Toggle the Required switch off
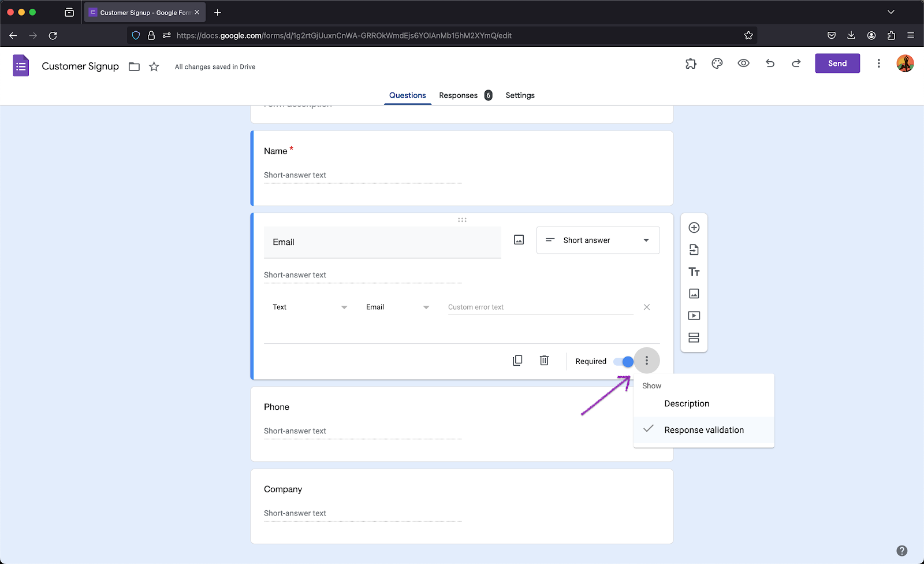 tap(624, 362)
